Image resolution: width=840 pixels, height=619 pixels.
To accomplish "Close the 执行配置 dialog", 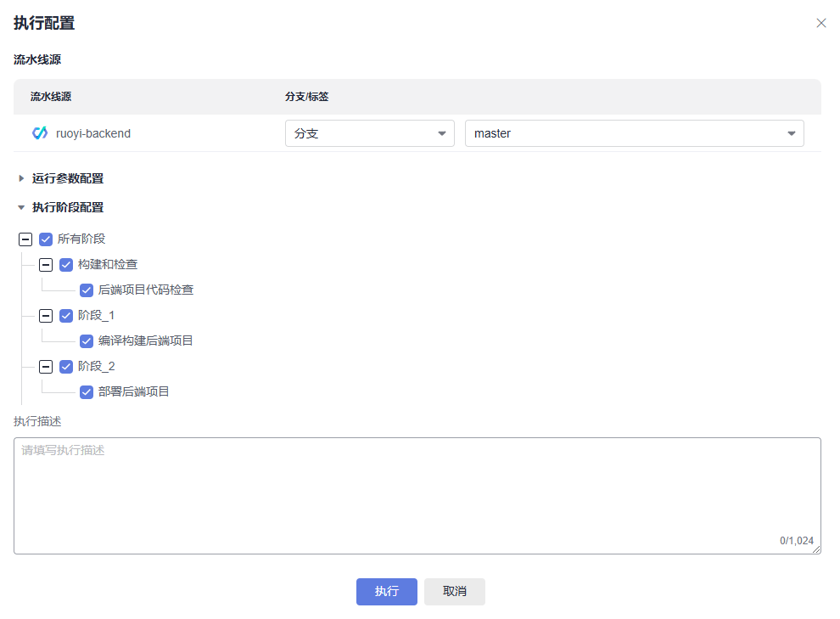I will (x=820, y=23).
